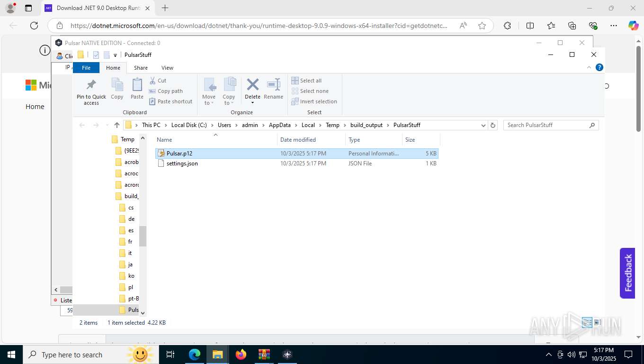Click the Up one level arrow

click(117, 125)
